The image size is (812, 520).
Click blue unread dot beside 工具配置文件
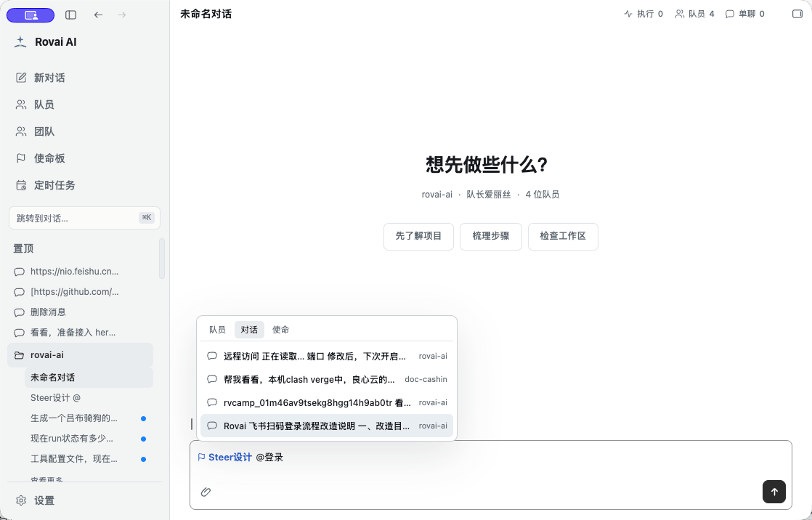click(x=144, y=460)
